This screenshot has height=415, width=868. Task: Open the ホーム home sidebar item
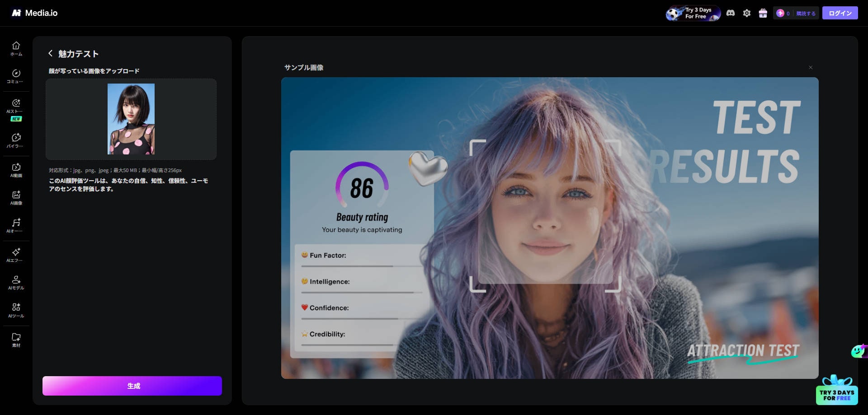pyautogui.click(x=16, y=48)
